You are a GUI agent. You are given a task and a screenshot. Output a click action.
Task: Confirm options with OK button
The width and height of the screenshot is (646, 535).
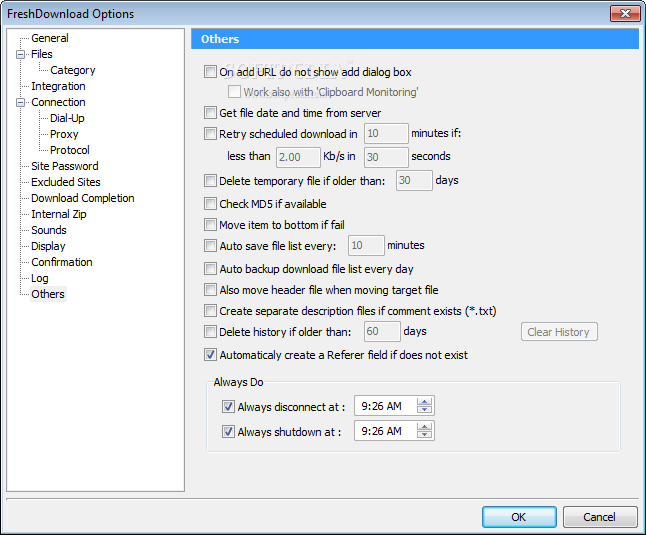click(519, 517)
